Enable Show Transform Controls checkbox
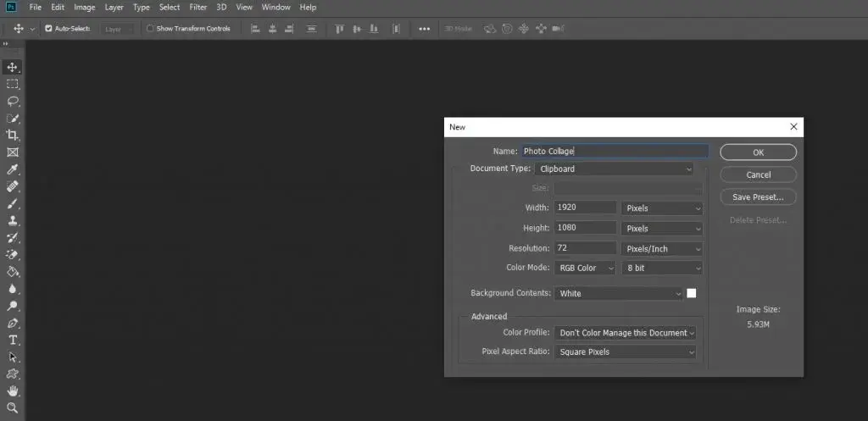This screenshot has width=868, height=421. 150,29
